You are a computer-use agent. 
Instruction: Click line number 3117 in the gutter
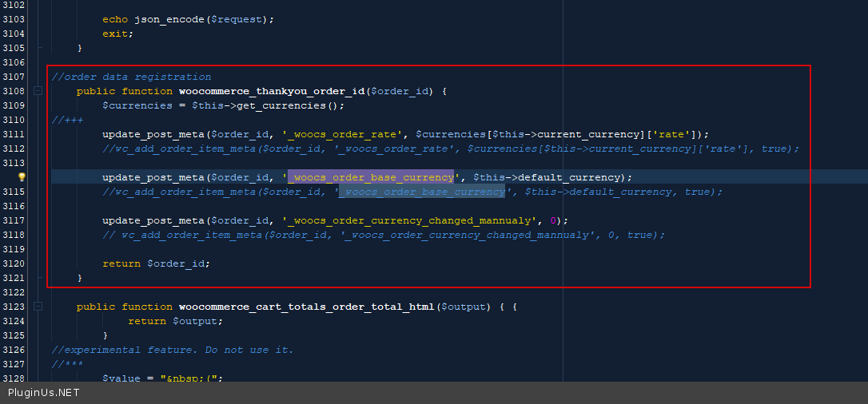pos(14,220)
